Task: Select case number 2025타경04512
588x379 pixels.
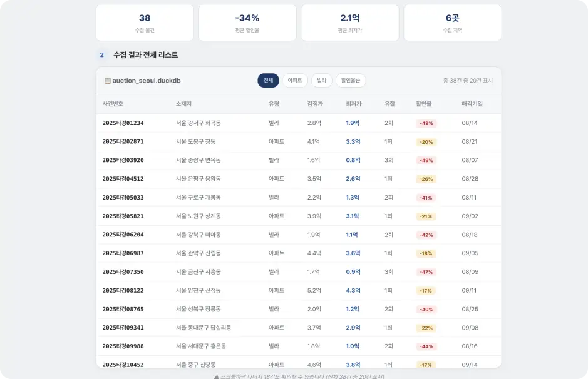Action: click(123, 179)
